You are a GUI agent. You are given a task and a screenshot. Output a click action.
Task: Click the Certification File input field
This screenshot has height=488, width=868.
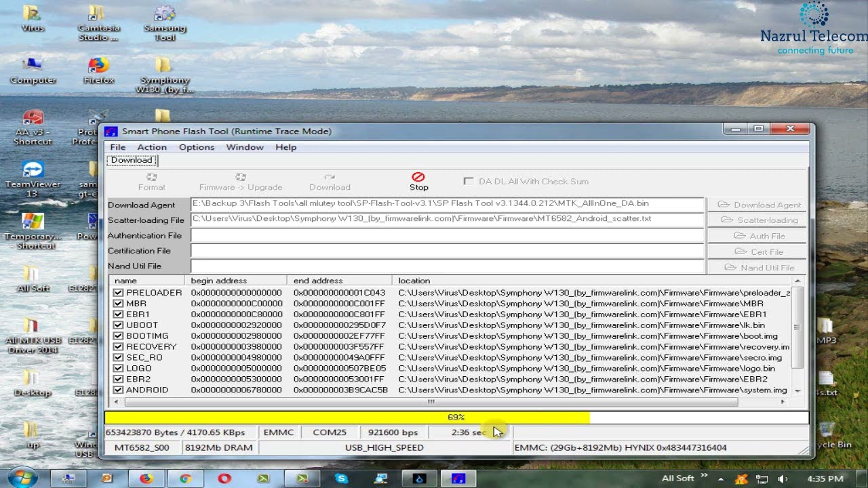click(448, 251)
